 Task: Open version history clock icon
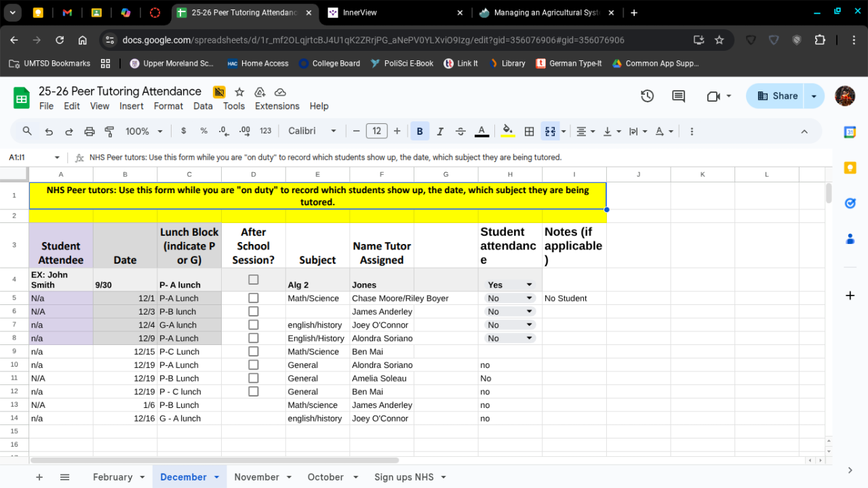point(647,96)
